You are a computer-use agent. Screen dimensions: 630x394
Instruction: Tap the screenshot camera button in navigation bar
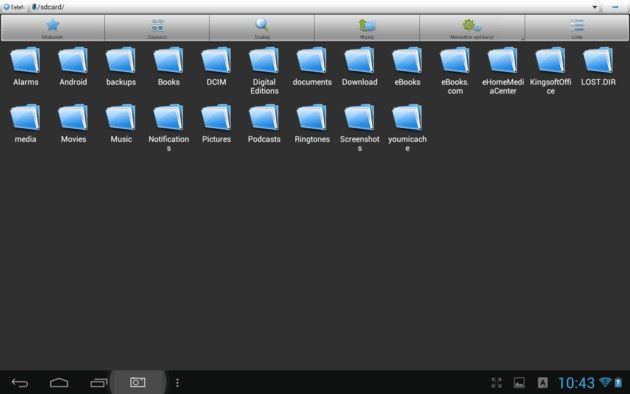[x=138, y=382]
